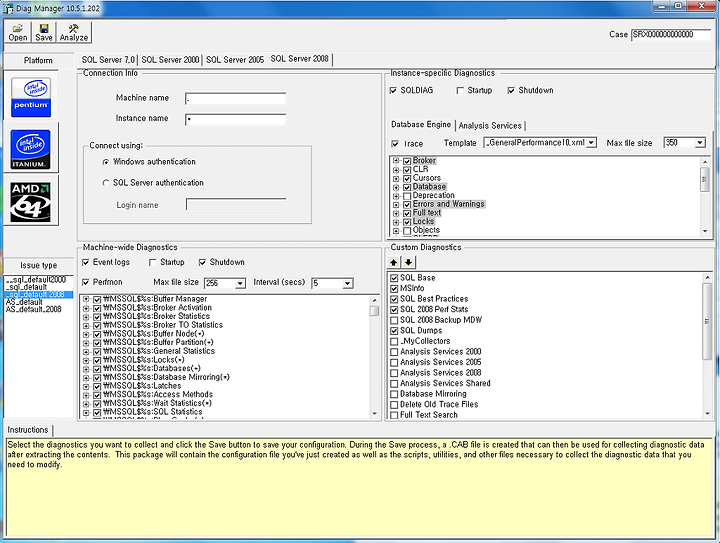The width and height of the screenshot is (720, 543).
Task: Switch to SQL Server 7.0 tab
Action: click(108, 60)
